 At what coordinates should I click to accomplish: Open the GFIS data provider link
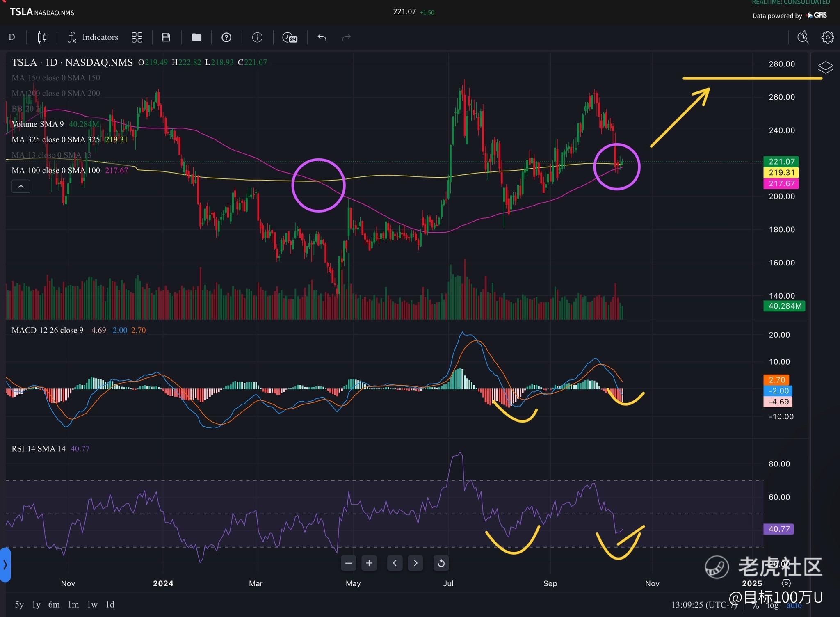817,15
